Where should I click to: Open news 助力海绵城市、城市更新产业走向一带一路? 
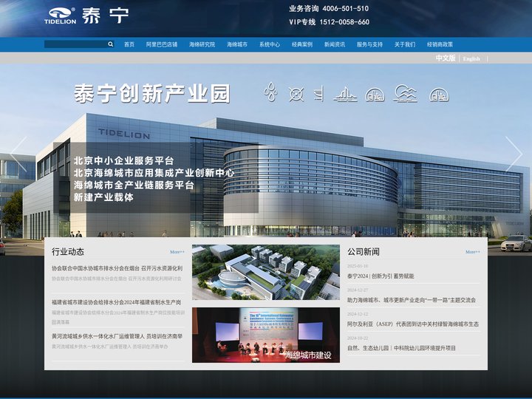coord(412,300)
